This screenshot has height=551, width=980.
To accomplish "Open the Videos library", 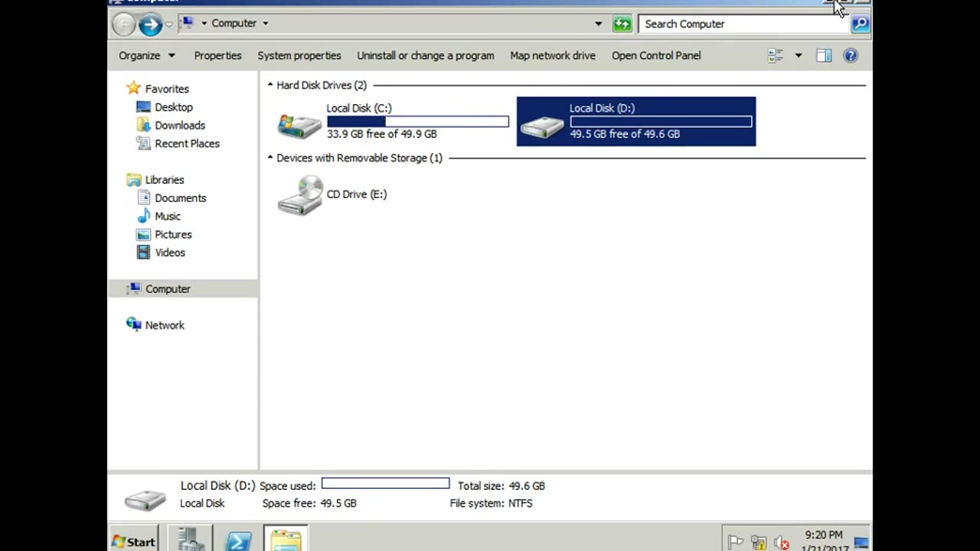I will [x=170, y=253].
